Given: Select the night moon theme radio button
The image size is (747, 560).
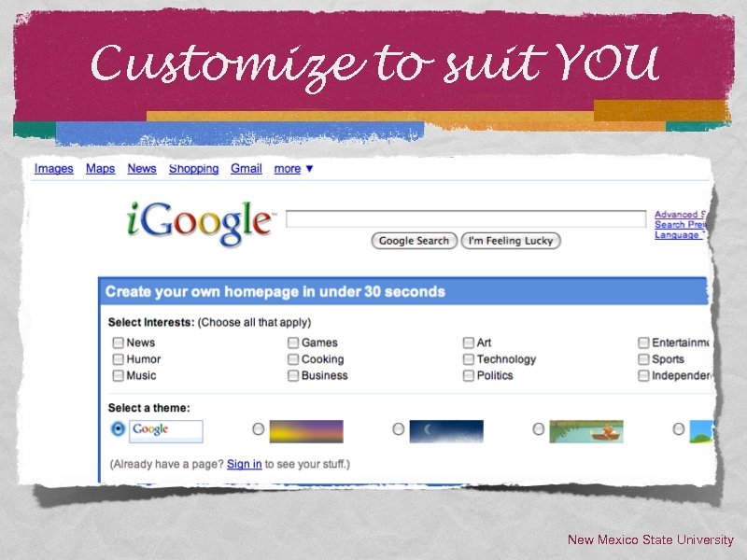Looking at the screenshot, I should pyautogui.click(x=399, y=429).
